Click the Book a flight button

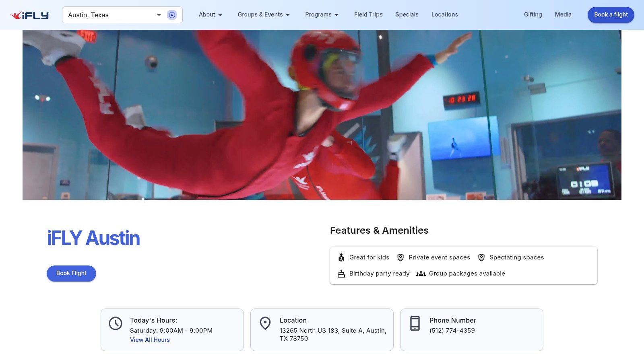pos(611,14)
